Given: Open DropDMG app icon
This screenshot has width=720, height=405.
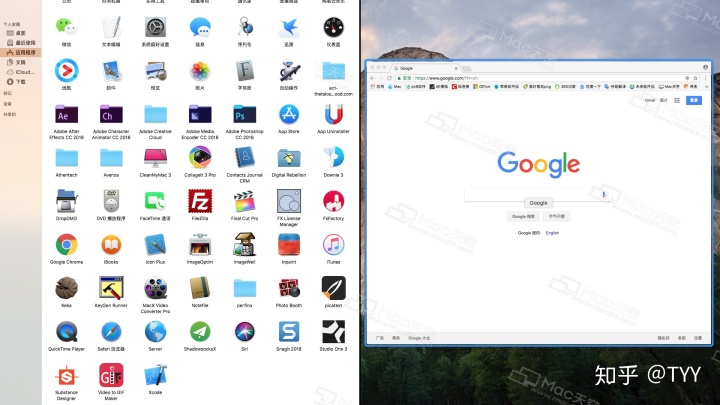Looking at the screenshot, I should 66,202.
